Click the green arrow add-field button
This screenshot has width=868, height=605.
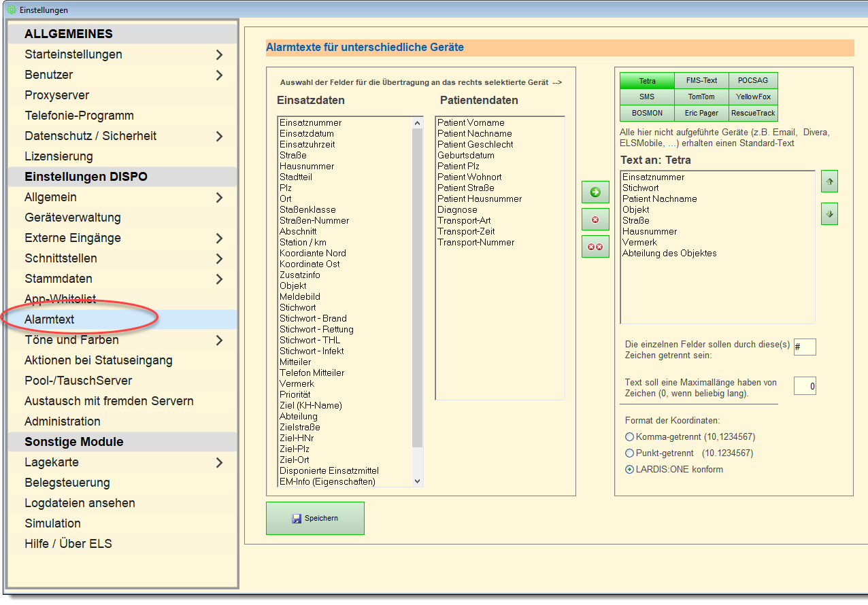coord(595,192)
